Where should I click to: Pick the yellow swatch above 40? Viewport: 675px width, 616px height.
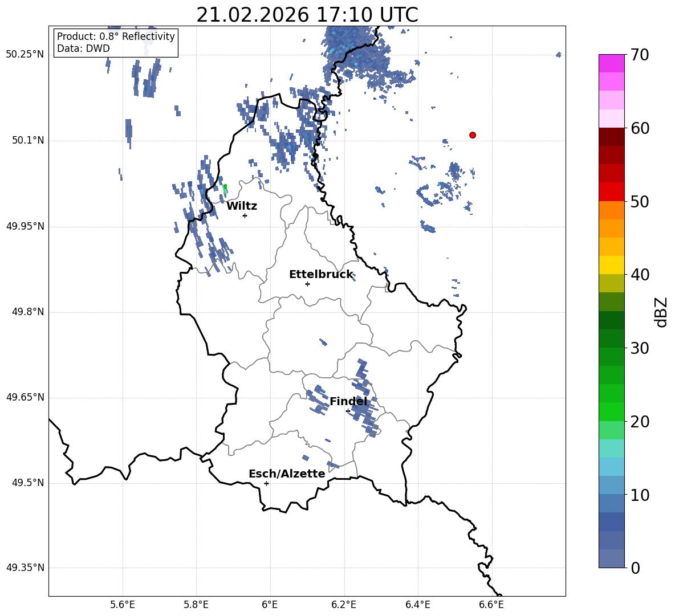click(x=611, y=265)
